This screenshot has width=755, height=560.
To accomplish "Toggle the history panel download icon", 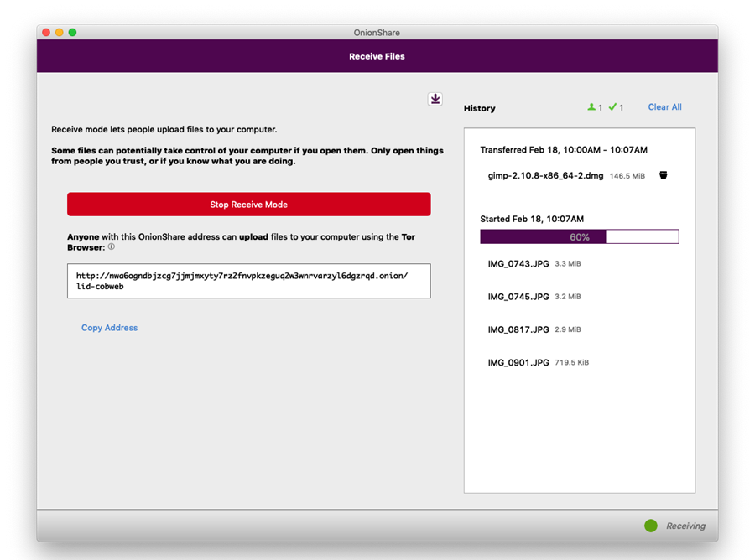I will [435, 99].
